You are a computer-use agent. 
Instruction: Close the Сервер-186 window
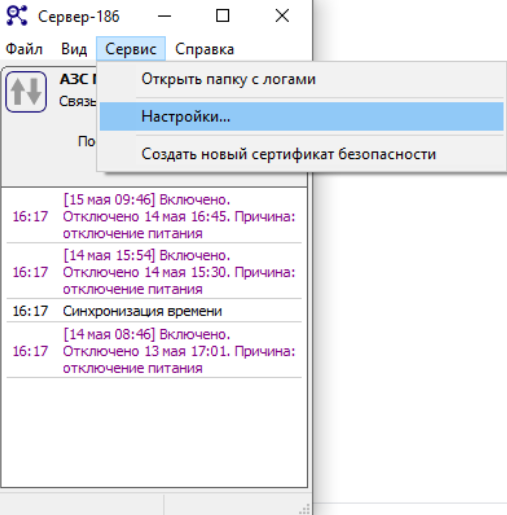282,16
